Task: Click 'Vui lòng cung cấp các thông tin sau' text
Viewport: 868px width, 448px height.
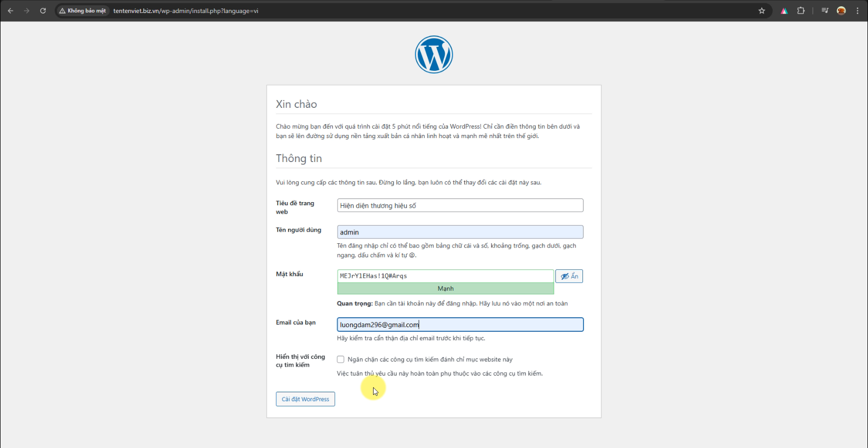Action: pos(408,182)
